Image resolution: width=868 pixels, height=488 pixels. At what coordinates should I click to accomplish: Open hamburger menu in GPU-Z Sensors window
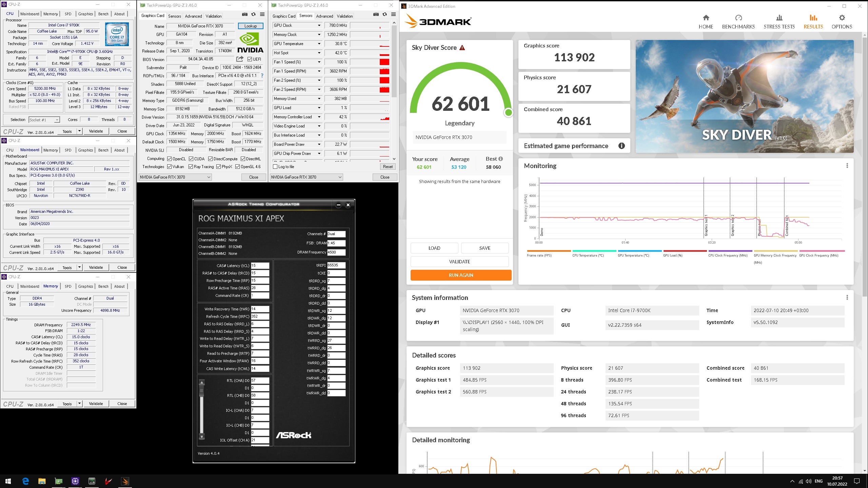tap(393, 14)
